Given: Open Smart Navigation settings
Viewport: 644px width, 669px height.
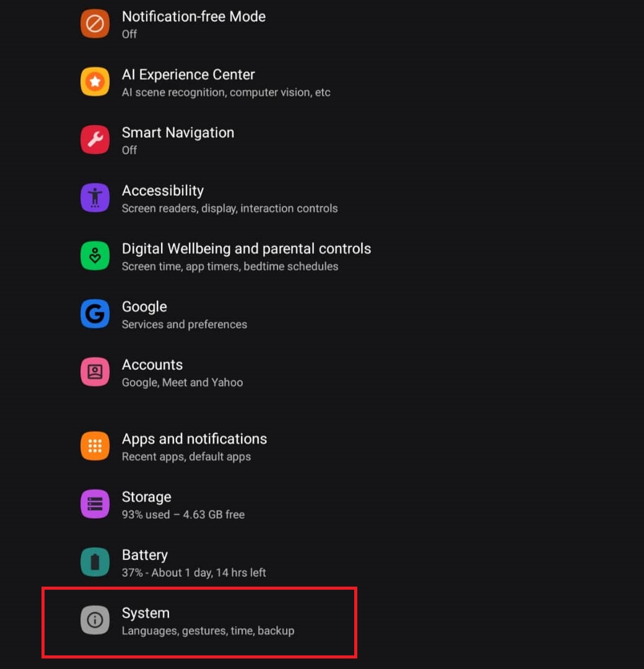Looking at the screenshot, I should pos(178,140).
